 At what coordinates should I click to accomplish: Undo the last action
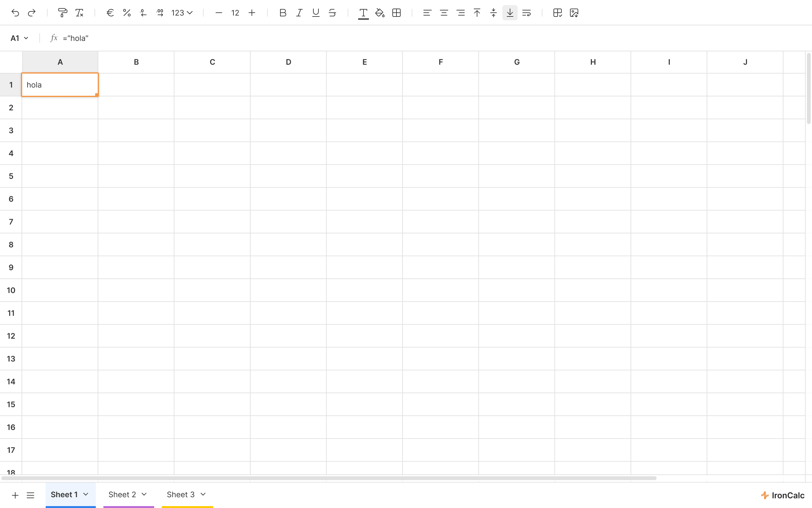coord(15,13)
